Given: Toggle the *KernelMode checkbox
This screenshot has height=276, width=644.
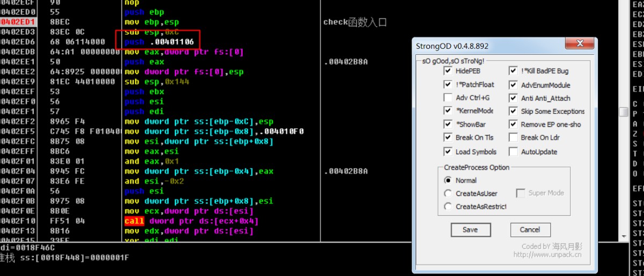Looking at the screenshot, I should [448, 111].
